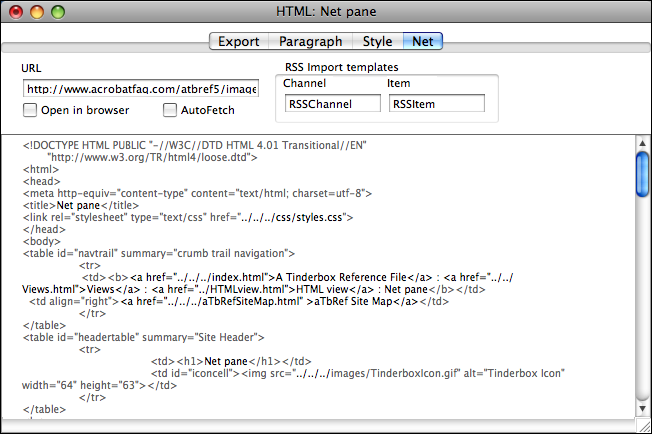Click the table id navtrail line
The image size is (652, 434).
(x=159, y=254)
